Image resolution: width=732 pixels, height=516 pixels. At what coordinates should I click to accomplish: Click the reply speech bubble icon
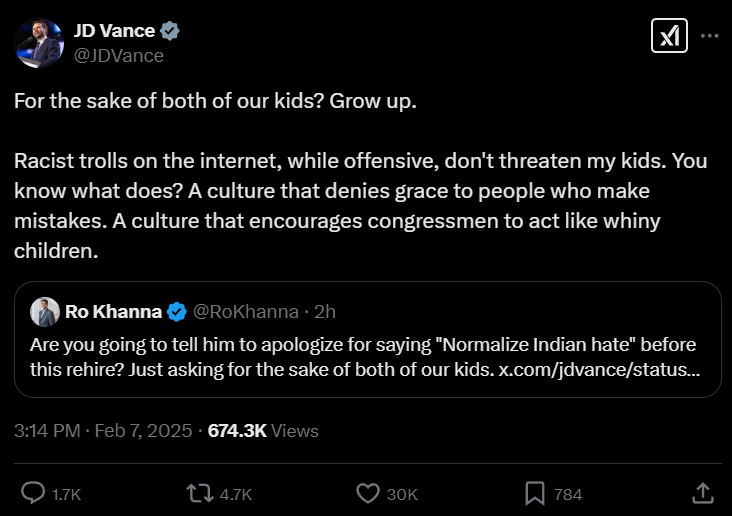[33, 493]
